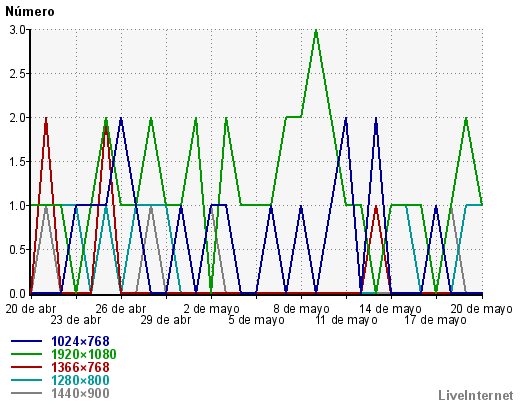Click the Número axis title
This screenshot has height=405, width=520.
click(30, 12)
